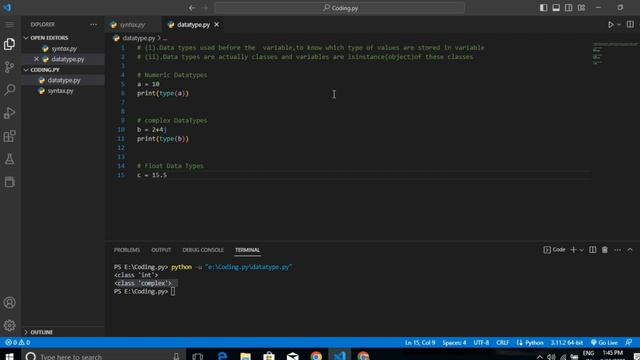Run Python file with play button

[x=611, y=24]
